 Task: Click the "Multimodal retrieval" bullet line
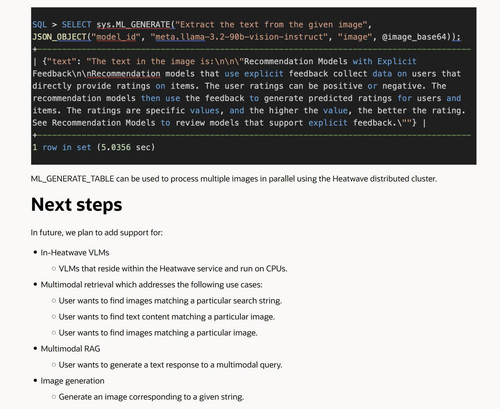[x=151, y=285]
